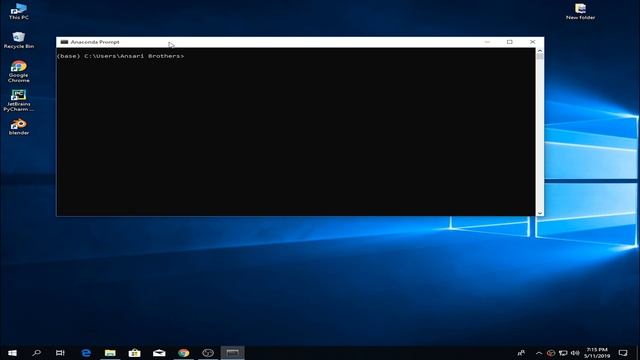Click scrollbar down arrow in Anaconda Prompt
640x360 pixels.
(540, 213)
